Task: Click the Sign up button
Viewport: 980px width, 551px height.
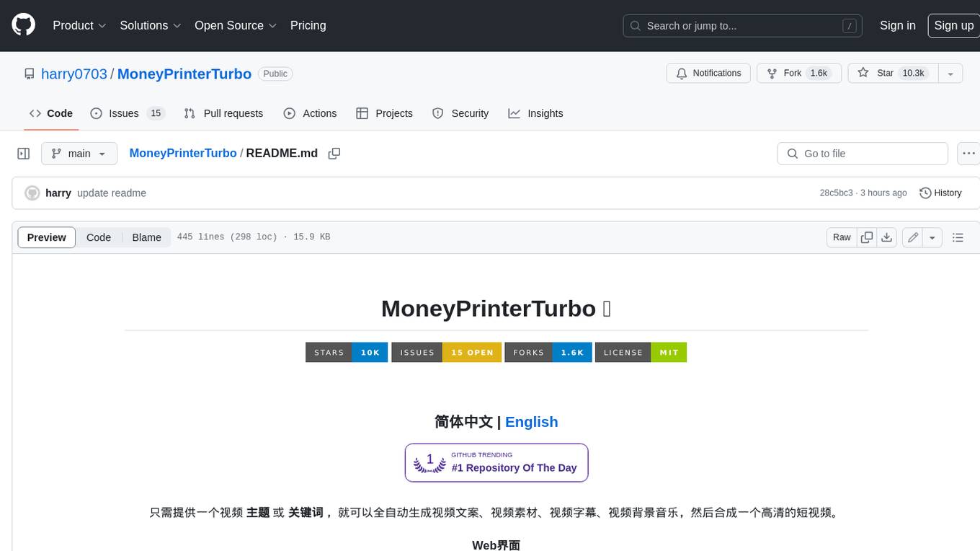Action: click(953, 25)
